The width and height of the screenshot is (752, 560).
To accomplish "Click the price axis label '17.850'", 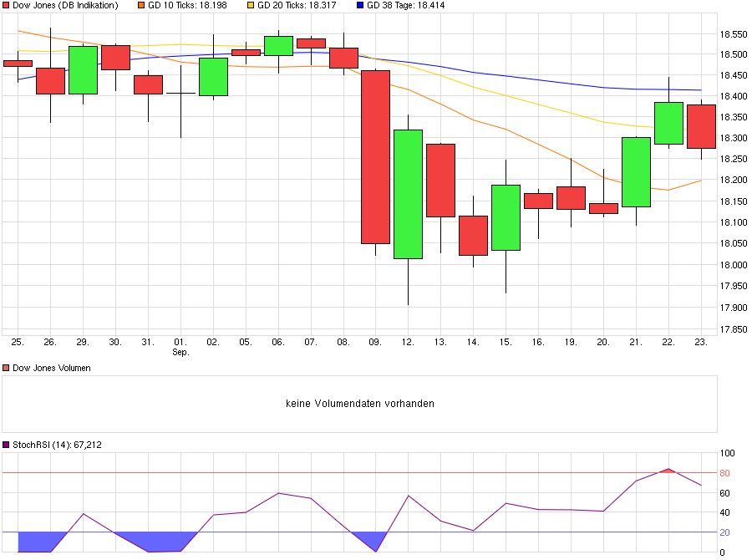I will pyautogui.click(x=734, y=329).
